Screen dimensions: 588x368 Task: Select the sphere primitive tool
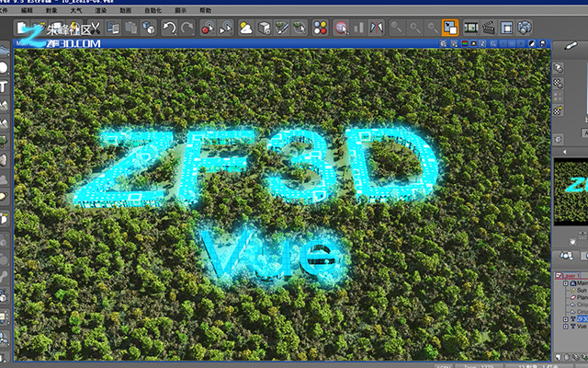[x=4, y=68]
